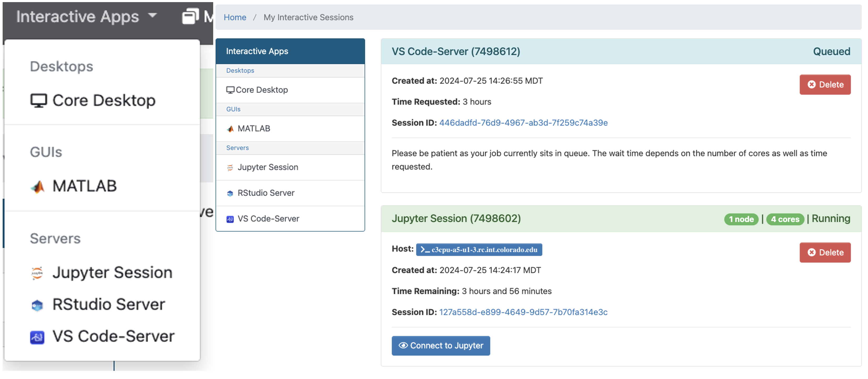The height and width of the screenshot is (379, 868).
Task: Click the 'Please be patient' queue message
Action: click(609, 160)
